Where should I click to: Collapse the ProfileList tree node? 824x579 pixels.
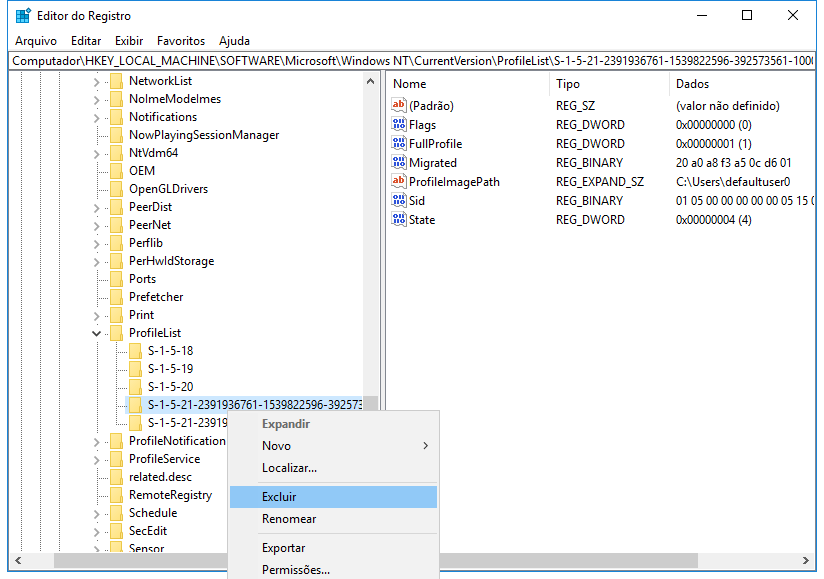[x=97, y=333]
